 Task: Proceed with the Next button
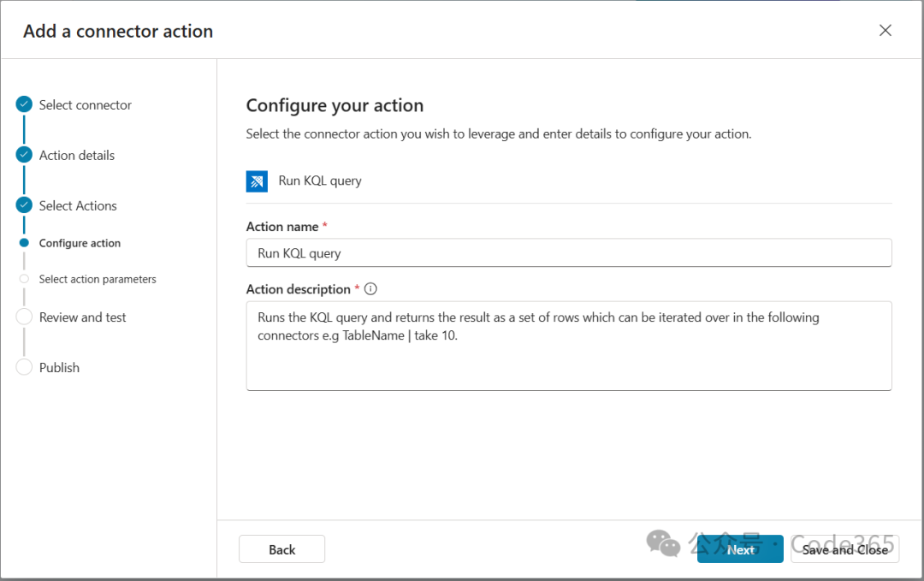click(740, 549)
